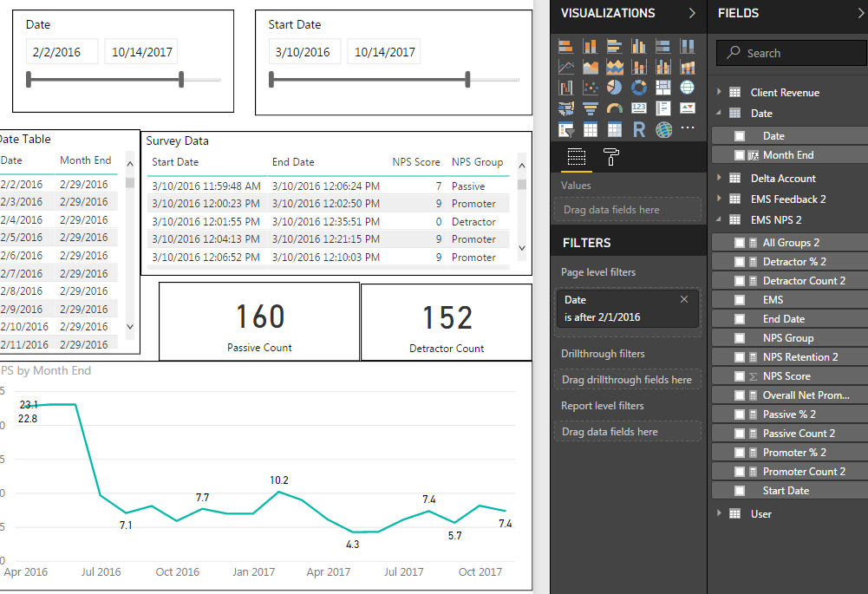Screen dimensions: 868x594
Task: Open more custom visuals ellipsis menu
Action: (688, 127)
